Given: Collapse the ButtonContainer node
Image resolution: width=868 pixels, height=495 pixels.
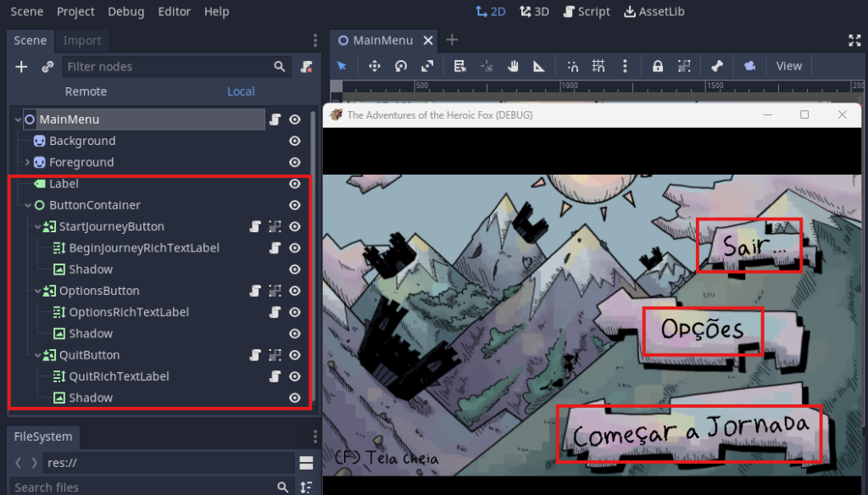Looking at the screenshot, I should (27, 205).
